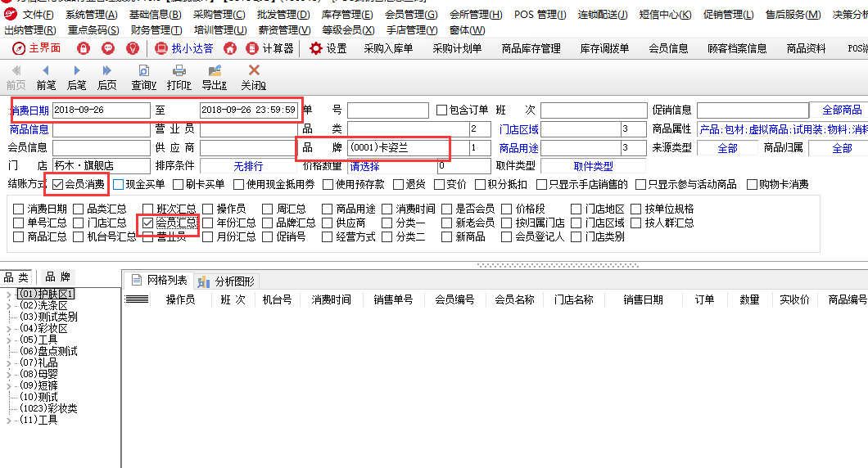Expand the (08)母婴 tree node
This screenshot has width=868, height=468.
tap(8, 375)
